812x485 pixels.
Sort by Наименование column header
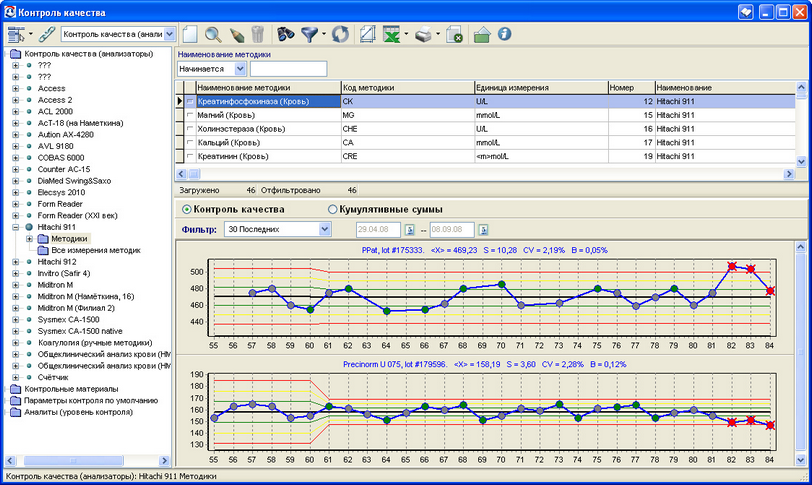(725, 88)
